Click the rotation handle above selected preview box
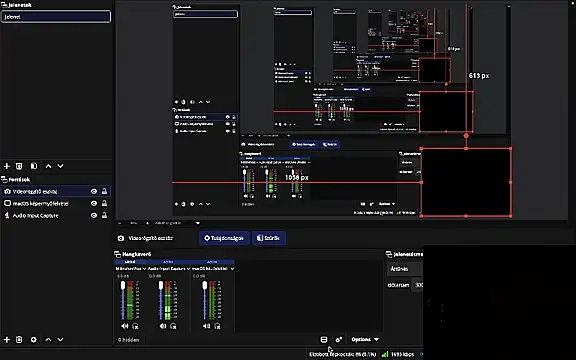The width and height of the screenshot is (576, 360). click(x=466, y=136)
